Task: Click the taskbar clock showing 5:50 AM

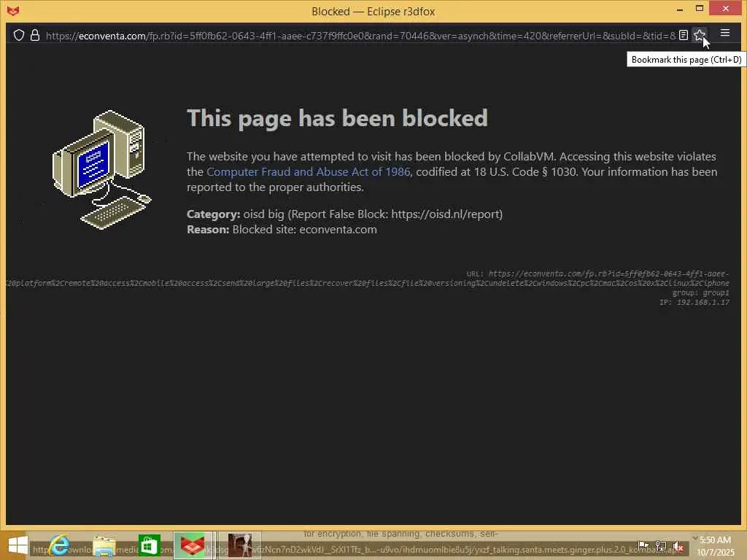Action: click(715, 546)
